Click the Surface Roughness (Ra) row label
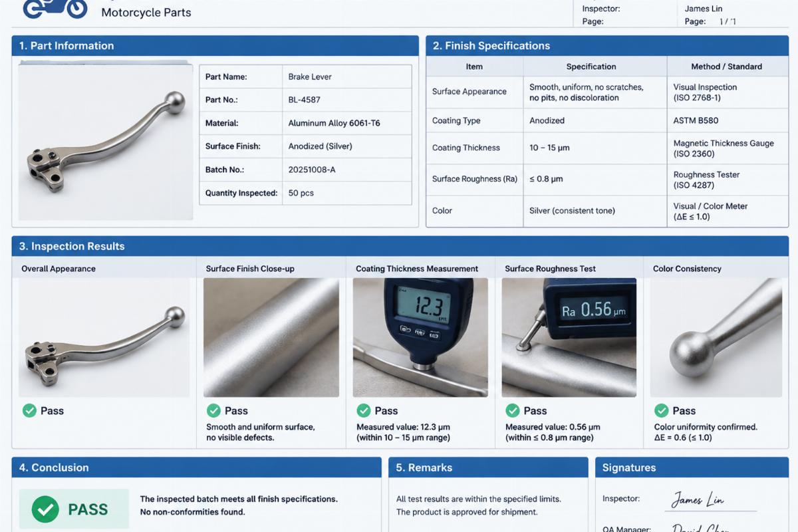The height and width of the screenshot is (532, 798). coord(475,179)
